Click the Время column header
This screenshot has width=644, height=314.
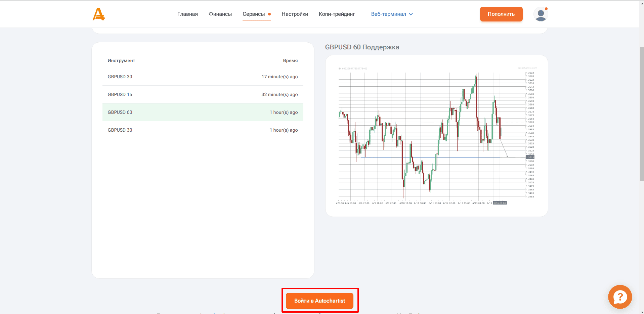(x=290, y=60)
